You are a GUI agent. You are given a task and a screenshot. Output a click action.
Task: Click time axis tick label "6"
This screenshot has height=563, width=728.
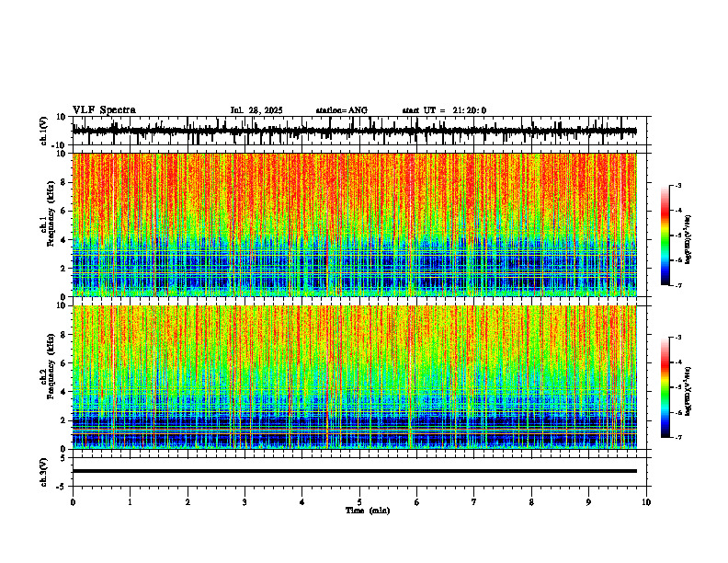(417, 502)
